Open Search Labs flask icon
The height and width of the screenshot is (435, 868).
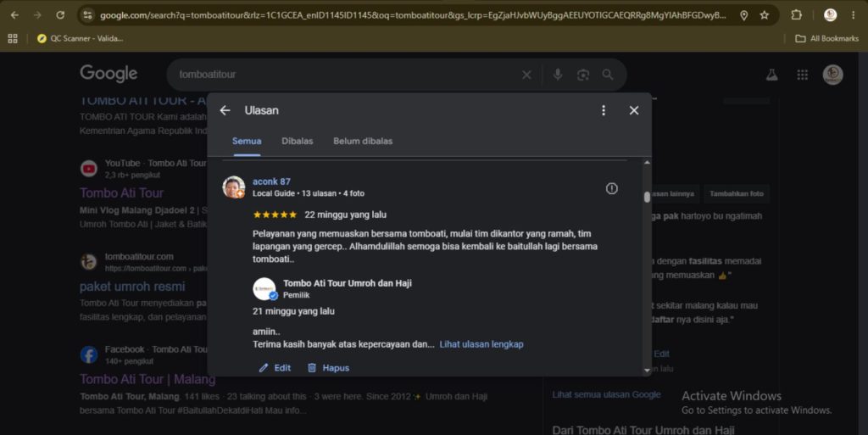pos(771,74)
